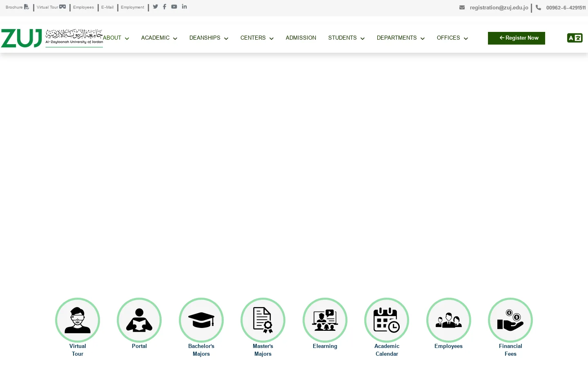Open the Elearning icon
588x368 pixels.
point(325,320)
